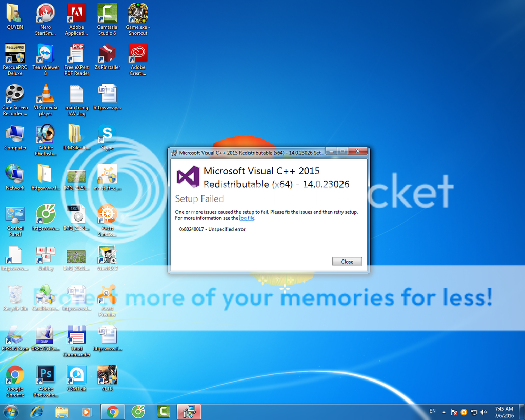The image size is (525, 420).
Task: Click the EN language indicator
Action: tap(433, 411)
